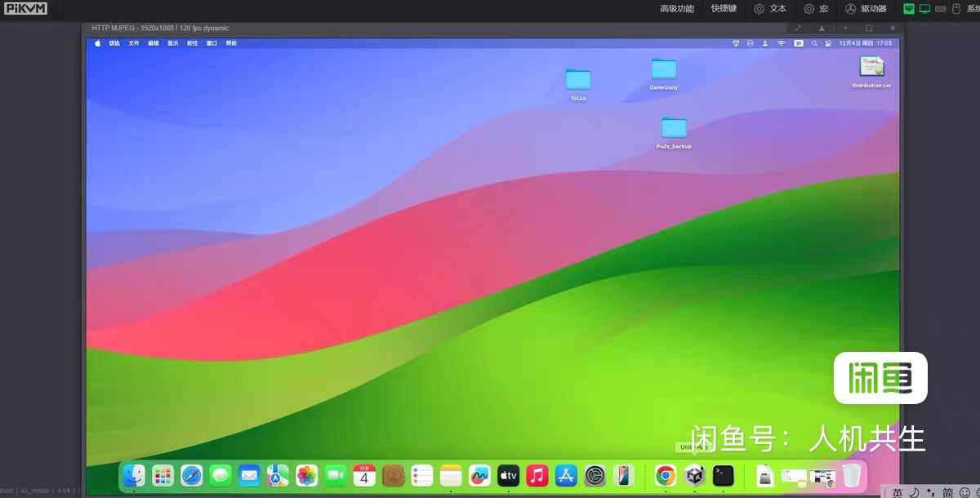The width and height of the screenshot is (980, 498).
Task: Select the distribution.cer file on desktop
Action: pos(871,68)
